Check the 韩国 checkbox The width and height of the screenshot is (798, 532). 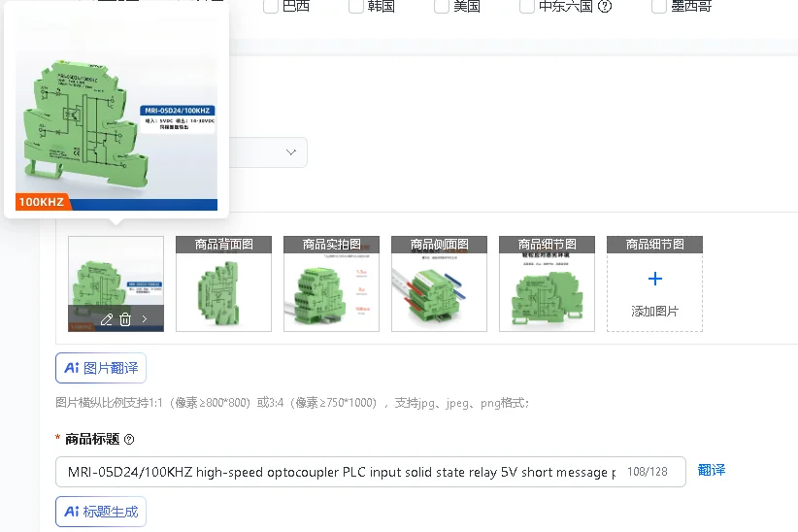click(x=356, y=6)
